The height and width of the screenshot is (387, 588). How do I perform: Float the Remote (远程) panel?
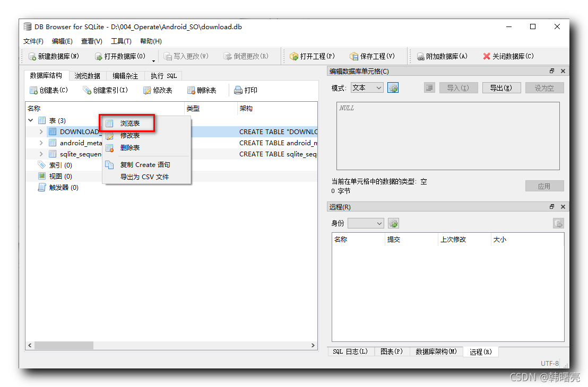pyautogui.click(x=551, y=207)
